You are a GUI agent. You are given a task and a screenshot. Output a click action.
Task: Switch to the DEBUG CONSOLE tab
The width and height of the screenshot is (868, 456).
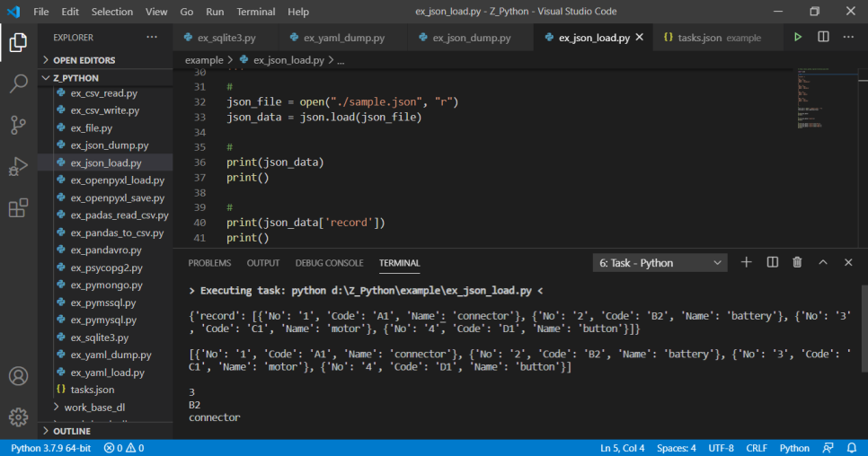(x=330, y=263)
